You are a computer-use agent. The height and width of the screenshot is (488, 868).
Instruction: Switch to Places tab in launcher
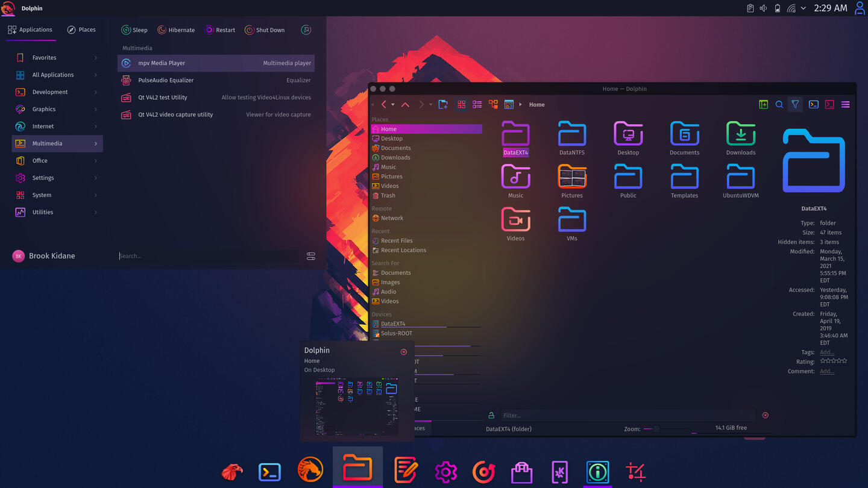[81, 30]
